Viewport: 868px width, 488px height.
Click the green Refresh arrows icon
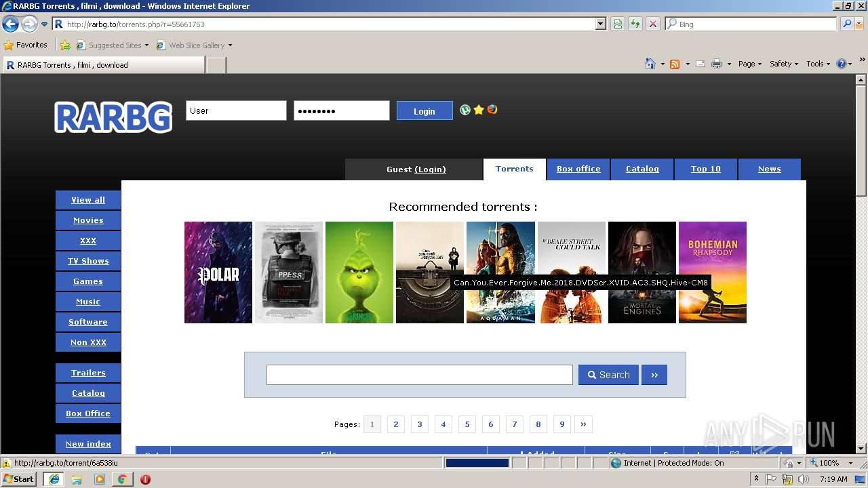tap(635, 24)
